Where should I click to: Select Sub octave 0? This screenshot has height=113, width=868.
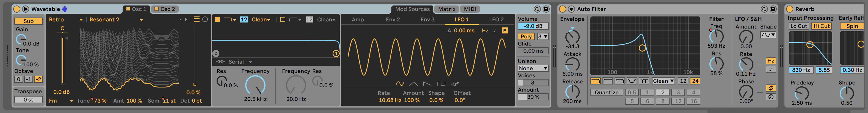18,79
